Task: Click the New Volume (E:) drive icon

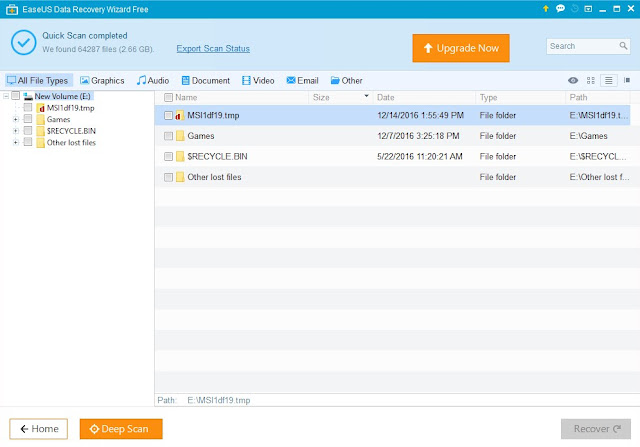Action: click(x=28, y=96)
